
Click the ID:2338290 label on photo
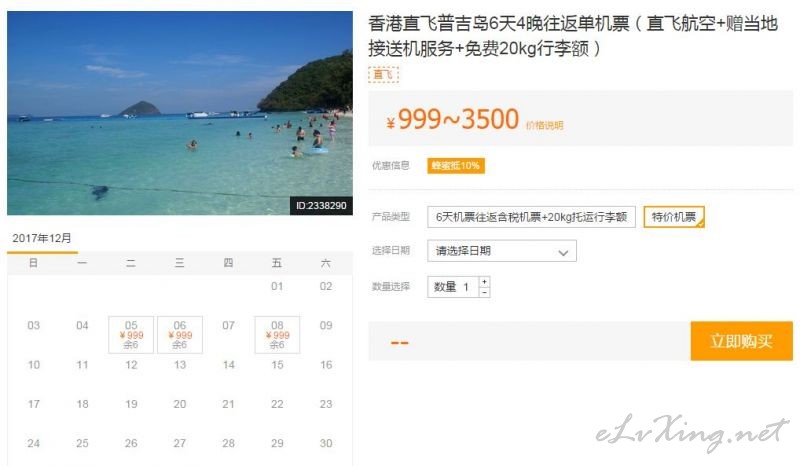click(321, 206)
